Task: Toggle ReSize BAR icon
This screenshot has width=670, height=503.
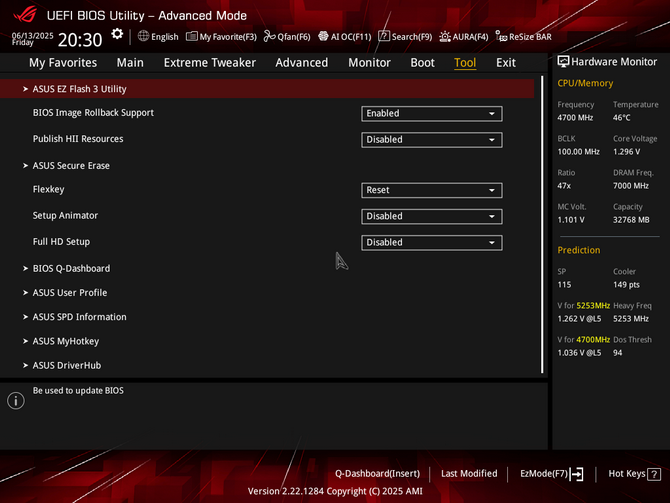Action: click(x=501, y=36)
